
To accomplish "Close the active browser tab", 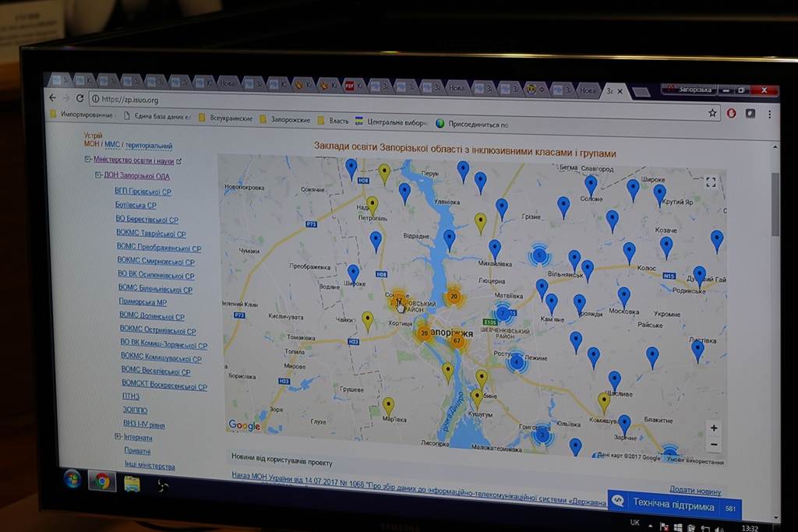I will [x=620, y=91].
